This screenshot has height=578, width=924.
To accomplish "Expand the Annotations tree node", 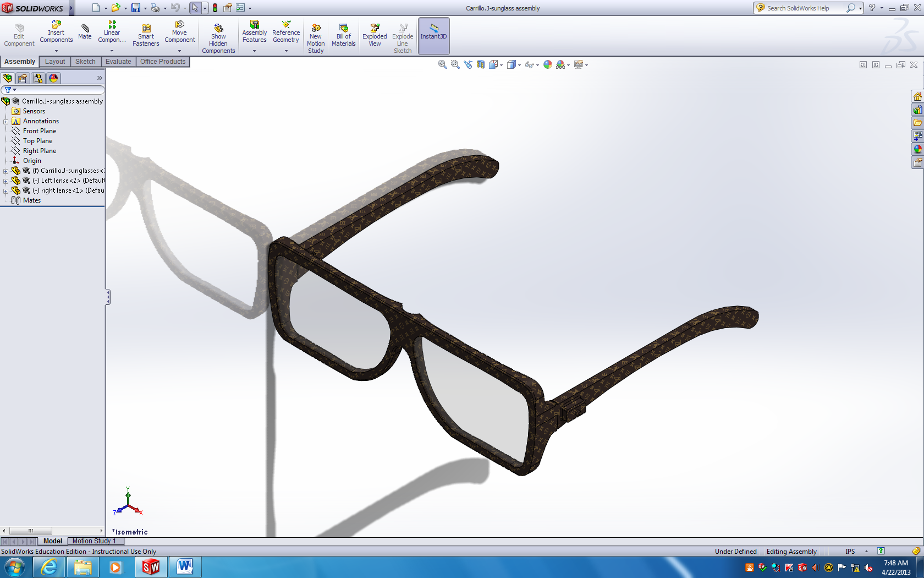I will [x=6, y=122].
